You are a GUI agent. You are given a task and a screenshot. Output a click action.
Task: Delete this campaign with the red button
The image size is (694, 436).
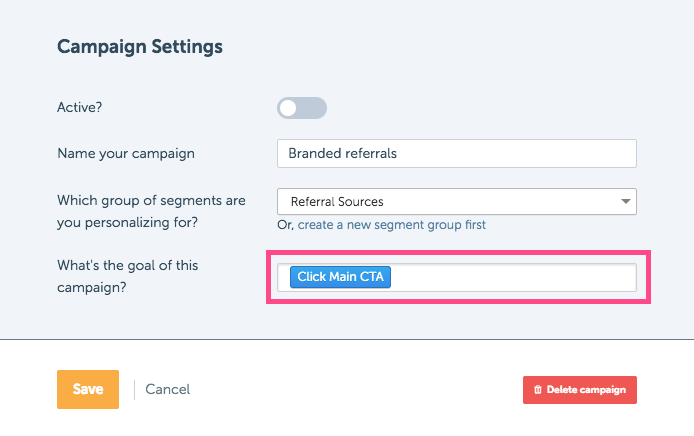coord(580,390)
